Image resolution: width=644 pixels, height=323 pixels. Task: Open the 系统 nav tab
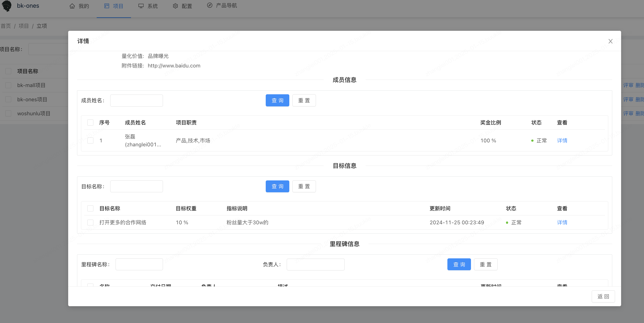point(148,6)
